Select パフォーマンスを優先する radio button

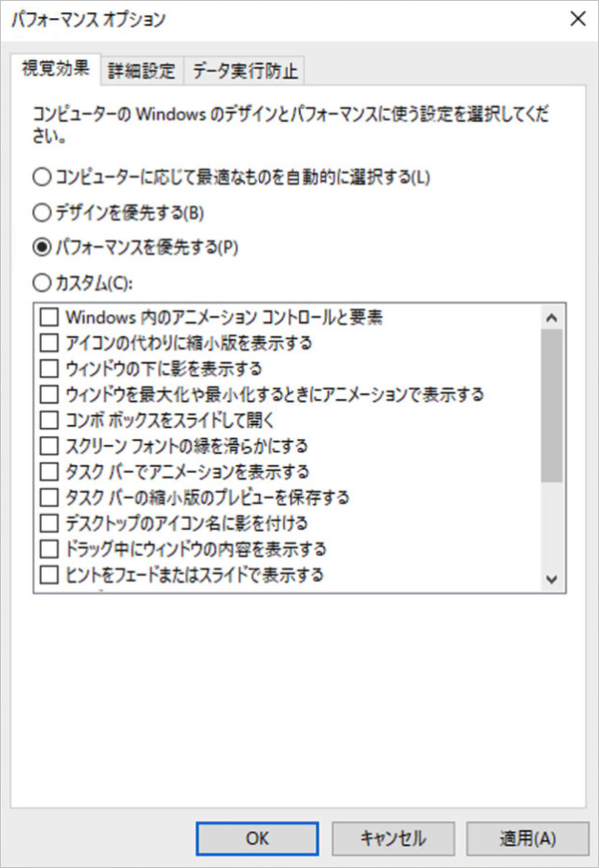pos(41,246)
